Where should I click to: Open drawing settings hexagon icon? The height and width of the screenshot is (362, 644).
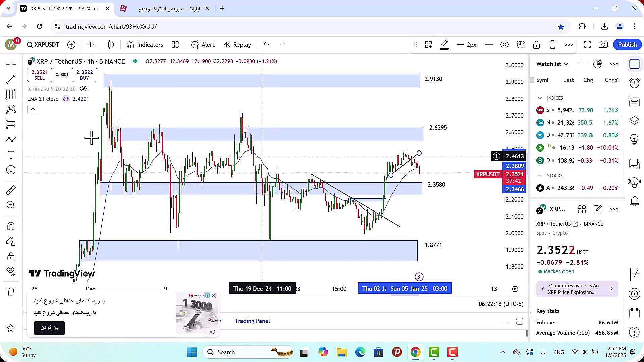pos(504,45)
